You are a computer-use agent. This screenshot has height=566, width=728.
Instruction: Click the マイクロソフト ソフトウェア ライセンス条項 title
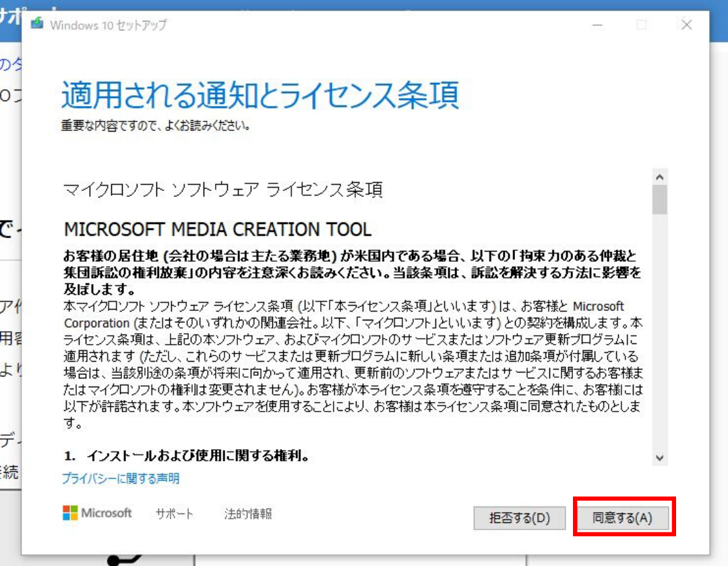223,189
